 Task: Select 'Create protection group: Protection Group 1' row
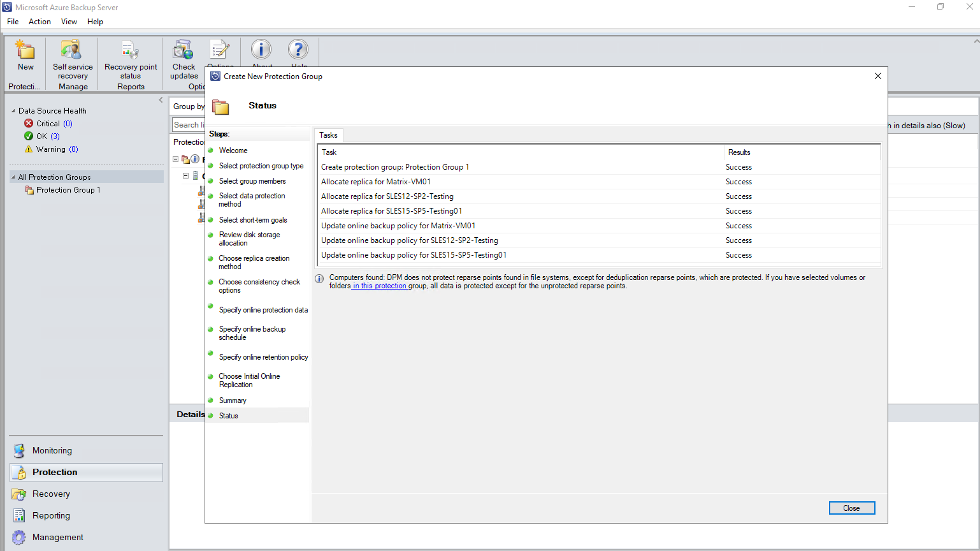[599, 167]
